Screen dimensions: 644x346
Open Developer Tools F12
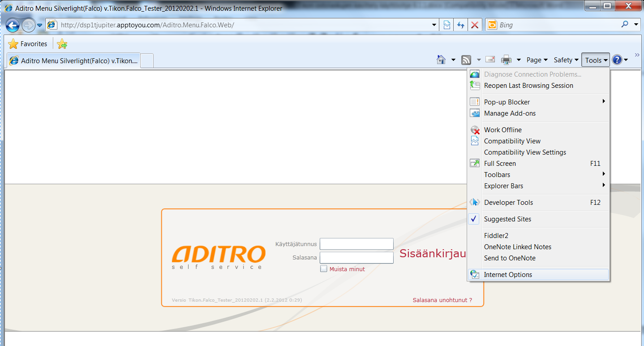click(x=538, y=203)
